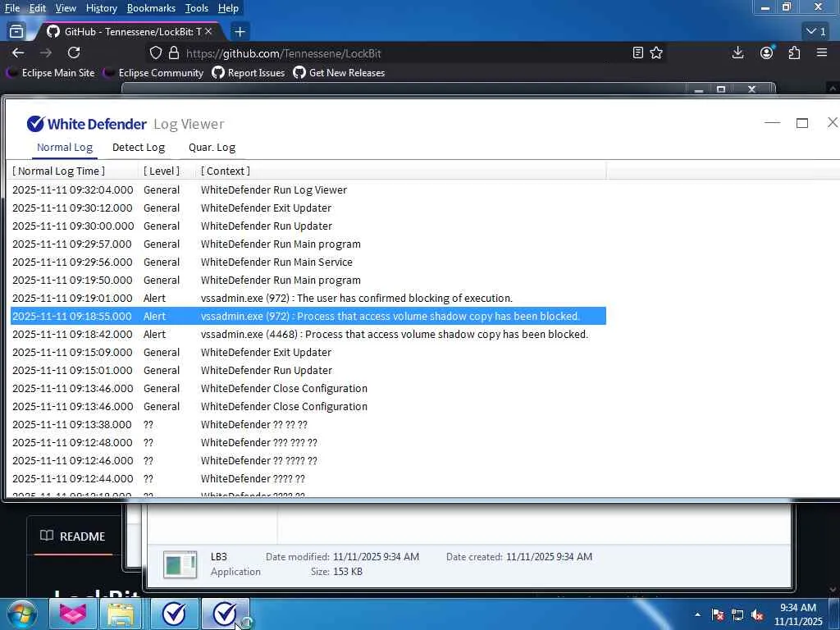
Task: Open the extensions puzzle icon
Action: click(794, 52)
